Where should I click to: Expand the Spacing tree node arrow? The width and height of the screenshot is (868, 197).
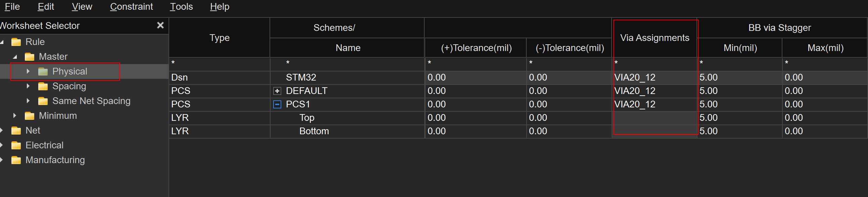click(x=28, y=86)
